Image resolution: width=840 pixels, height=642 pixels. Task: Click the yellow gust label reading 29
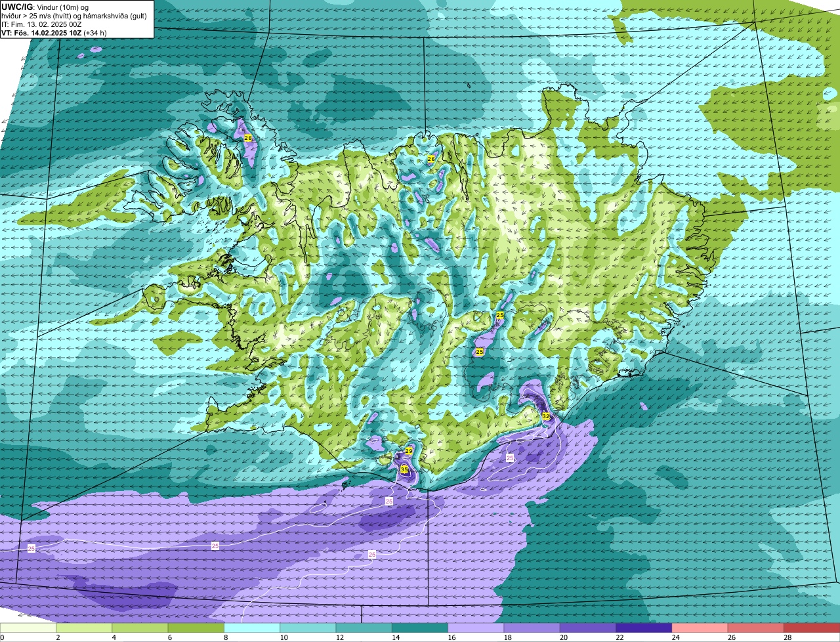click(409, 451)
